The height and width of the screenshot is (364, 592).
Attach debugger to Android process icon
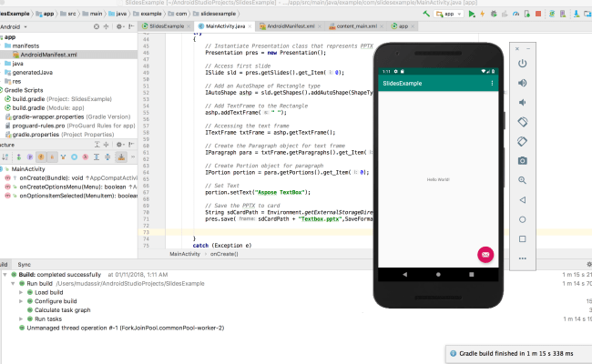click(527, 14)
